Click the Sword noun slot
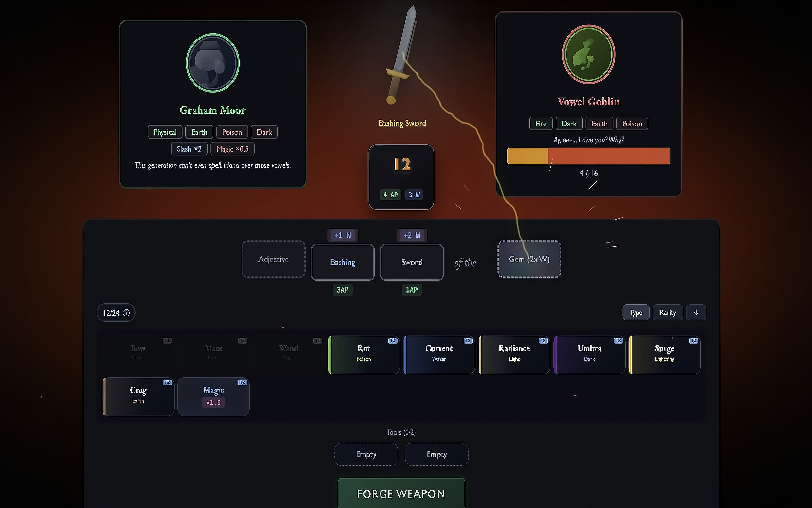This screenshot has width=812, height=508. pos(411,262)
